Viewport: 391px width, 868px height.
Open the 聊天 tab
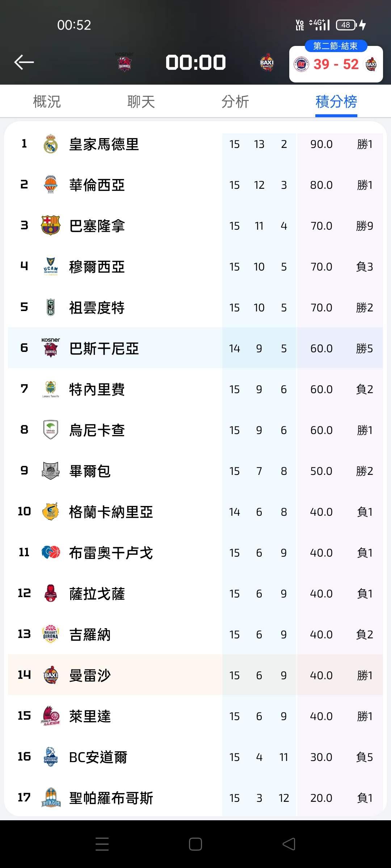[141, 102]
